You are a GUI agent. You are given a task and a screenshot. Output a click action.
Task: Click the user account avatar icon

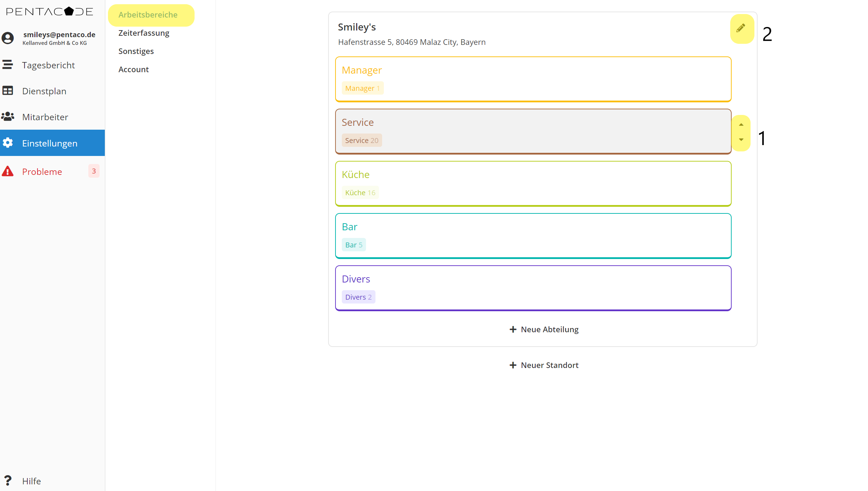[x=8, y=38]
